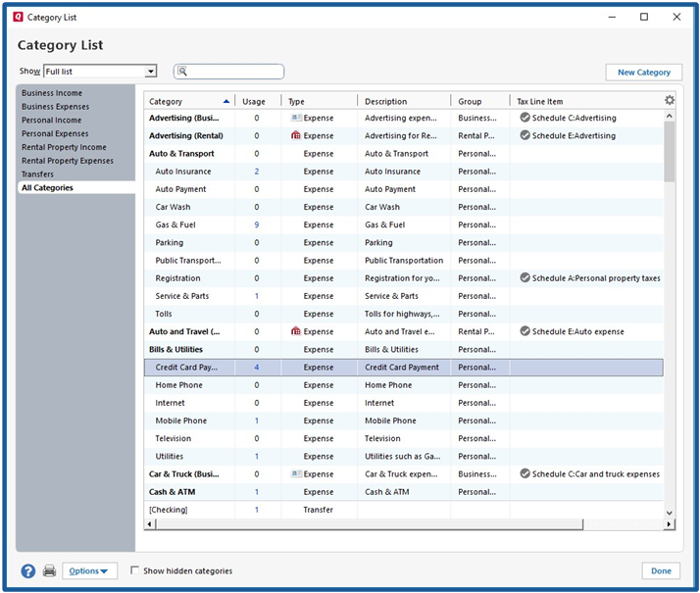Click rental icon on Advertising (Rental) row
Viewport: 700px width, 593px height.
(296, 136)
